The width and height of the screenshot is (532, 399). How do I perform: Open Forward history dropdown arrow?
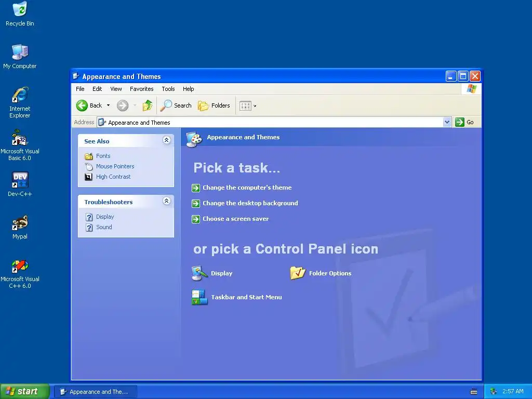click(135, 105)
